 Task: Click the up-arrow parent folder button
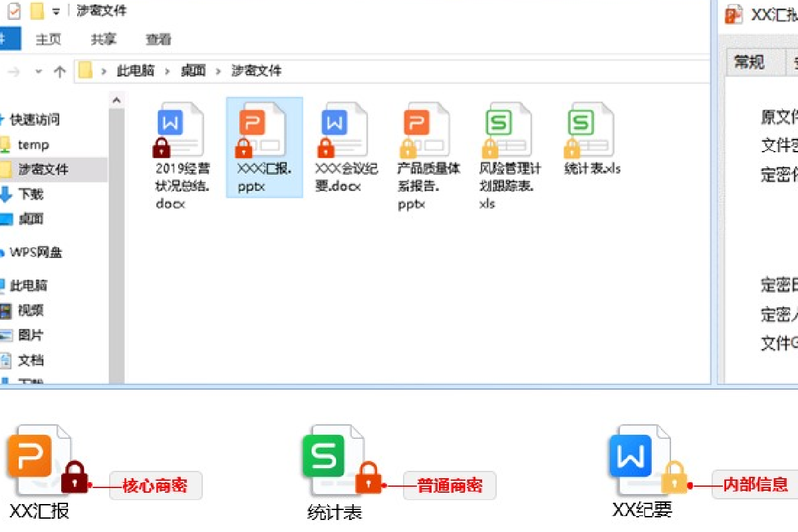(60, 71)
